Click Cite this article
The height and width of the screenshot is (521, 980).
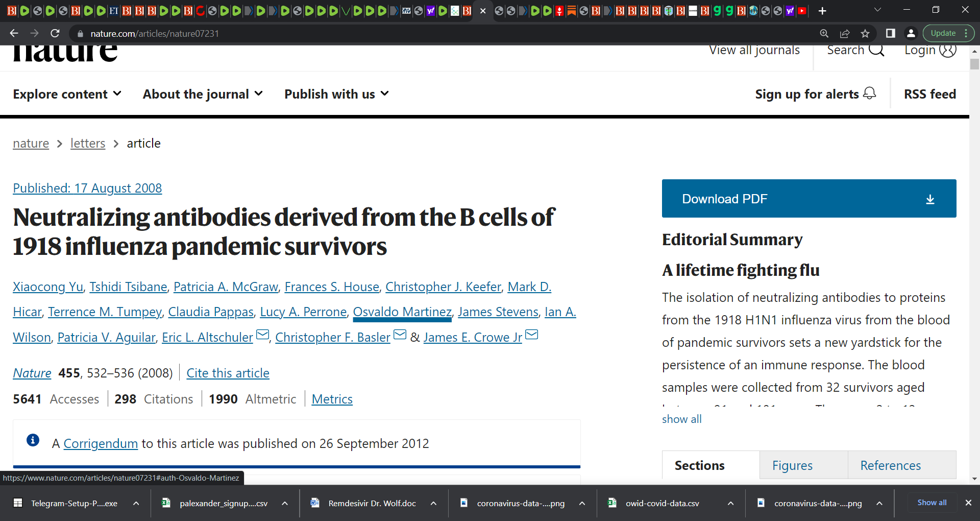coord(228,373)
